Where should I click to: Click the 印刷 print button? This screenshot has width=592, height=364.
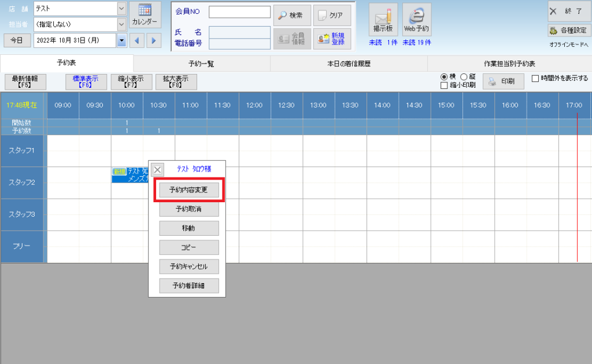pyautogui.click(x=503, y=81)
